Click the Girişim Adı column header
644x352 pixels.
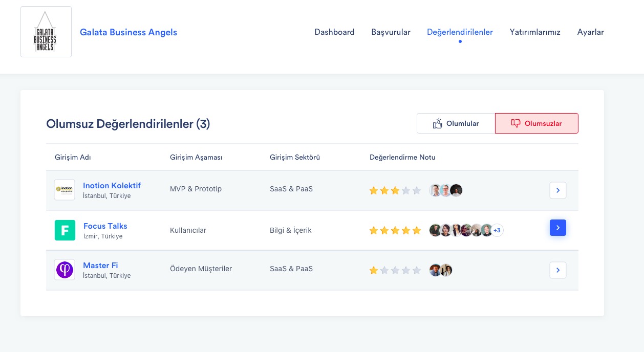tap(73, 157)
